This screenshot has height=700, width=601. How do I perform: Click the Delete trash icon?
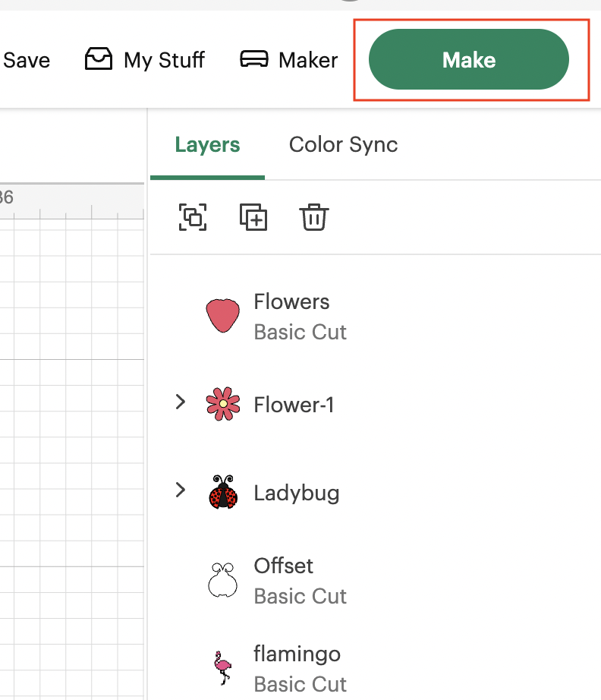point(314,217)
